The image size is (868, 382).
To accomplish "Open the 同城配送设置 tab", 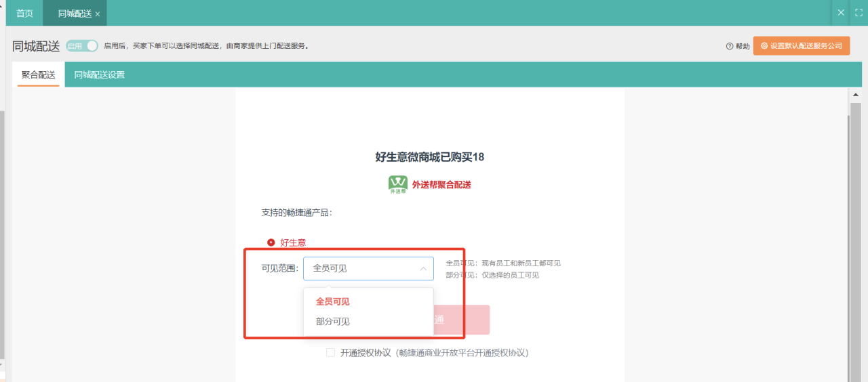I will [x=99, y=75].
